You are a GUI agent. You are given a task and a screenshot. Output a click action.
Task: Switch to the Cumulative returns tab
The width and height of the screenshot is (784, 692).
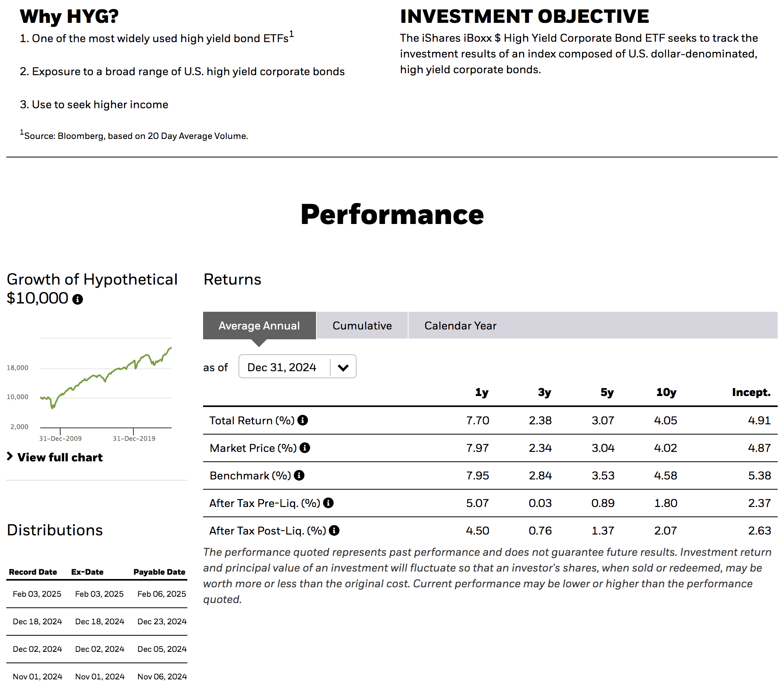coord(362,326)
